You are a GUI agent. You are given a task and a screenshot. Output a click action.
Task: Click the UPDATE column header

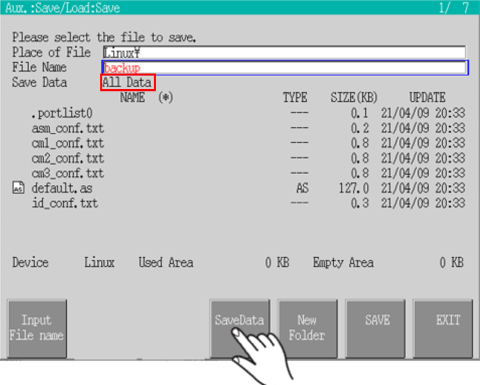pyautogui.click(x=427, y=98)
